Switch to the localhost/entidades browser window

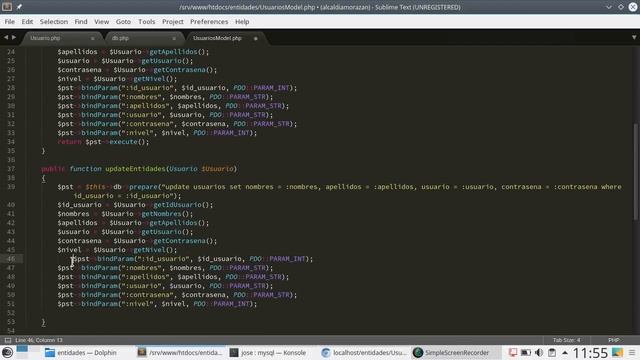[364, 353]
